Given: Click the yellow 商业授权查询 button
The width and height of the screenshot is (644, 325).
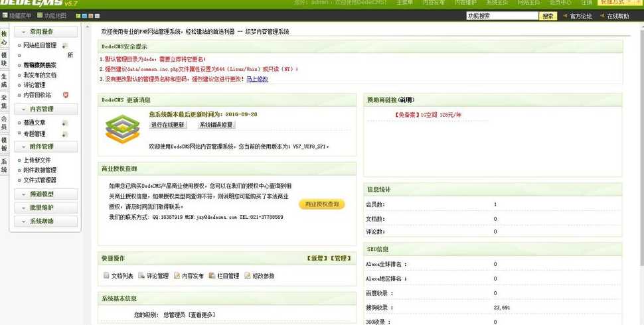Looking at the screenshot, I should point(321,204).
